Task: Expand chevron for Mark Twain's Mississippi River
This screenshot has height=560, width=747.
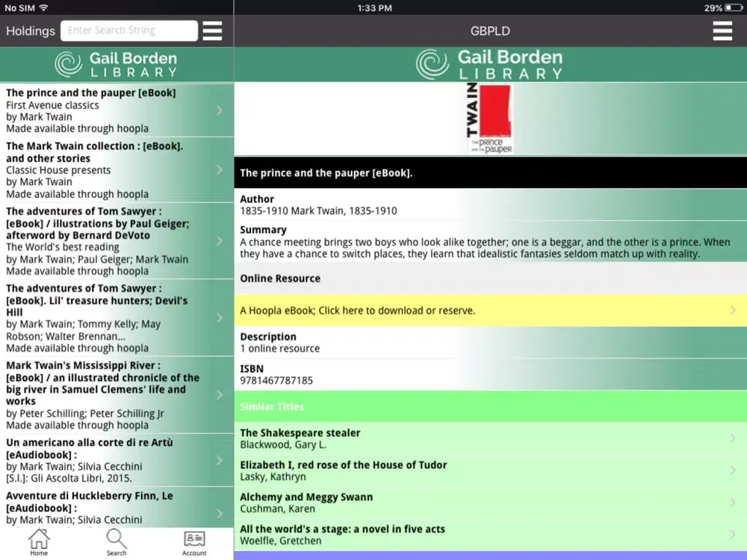Action: click(219, 395)
